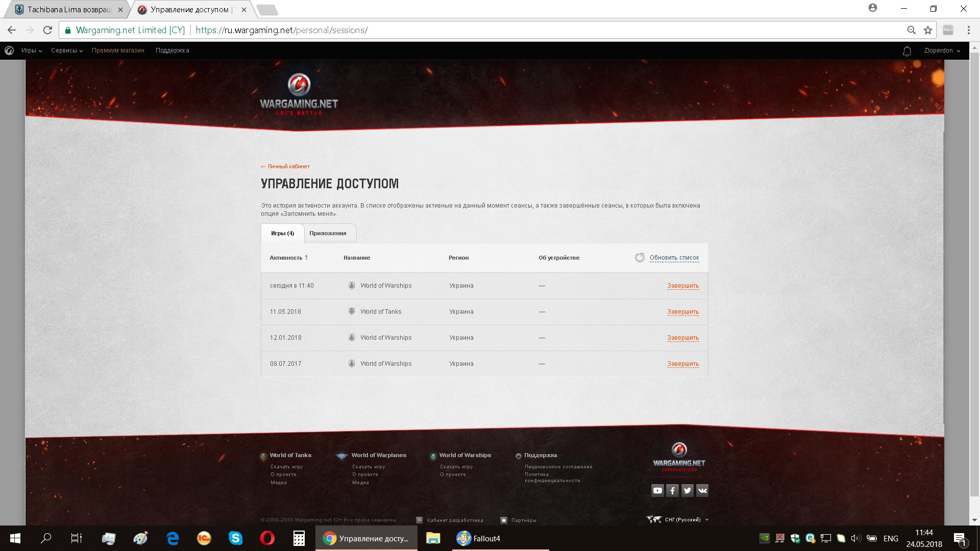Image resolution: width=980 pixels, height=551 pixels.
Task: Open VK social icon in footer
Action: [x=702, y=490]
